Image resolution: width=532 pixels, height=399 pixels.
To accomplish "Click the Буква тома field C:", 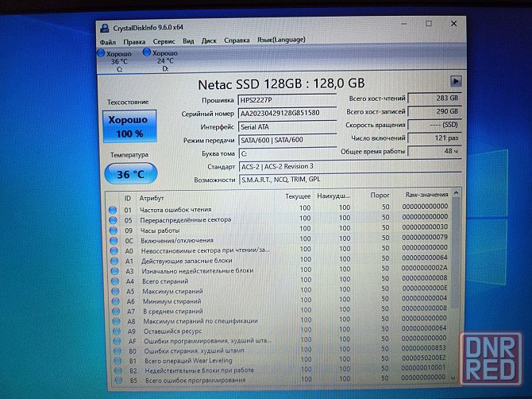I will coord(287,153).
